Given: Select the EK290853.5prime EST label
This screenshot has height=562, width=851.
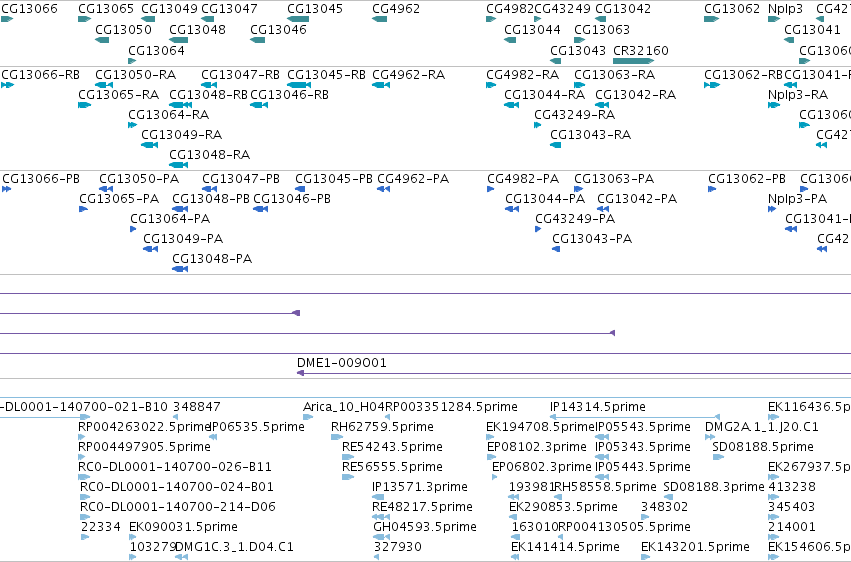Looking at the screenshot, I should (x=563, y=507).
